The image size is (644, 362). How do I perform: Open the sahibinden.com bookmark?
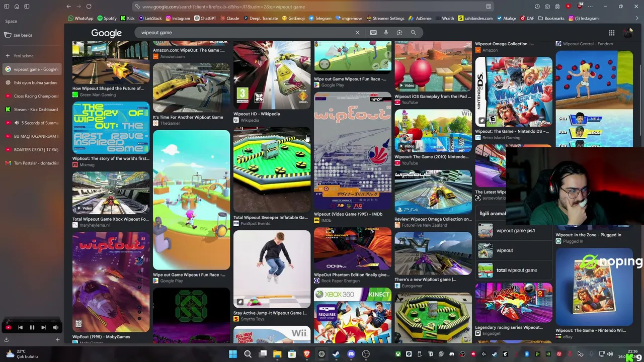[x=475, y=19]
